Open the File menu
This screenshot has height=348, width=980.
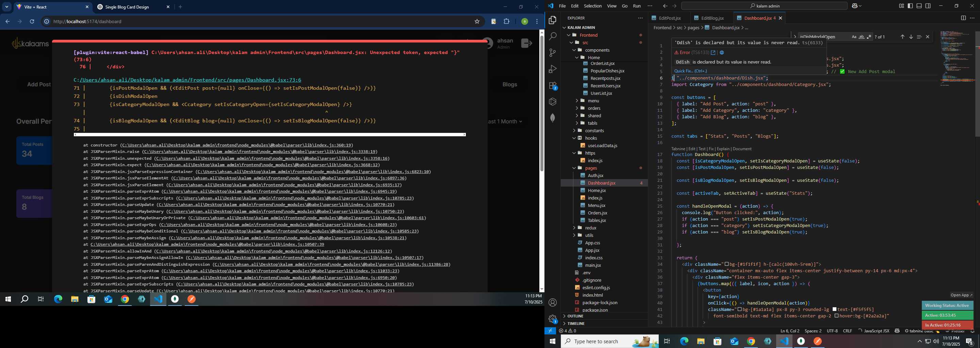pos(562,6)
